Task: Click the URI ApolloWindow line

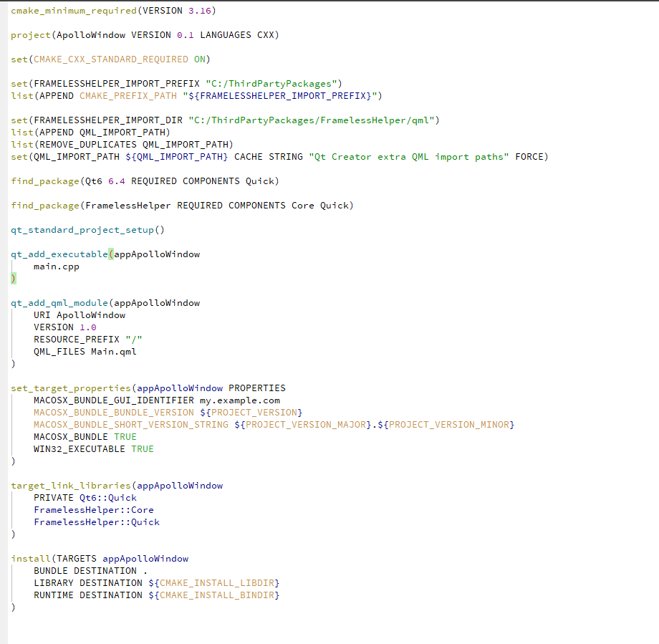Action: click(x=80, y=314)
